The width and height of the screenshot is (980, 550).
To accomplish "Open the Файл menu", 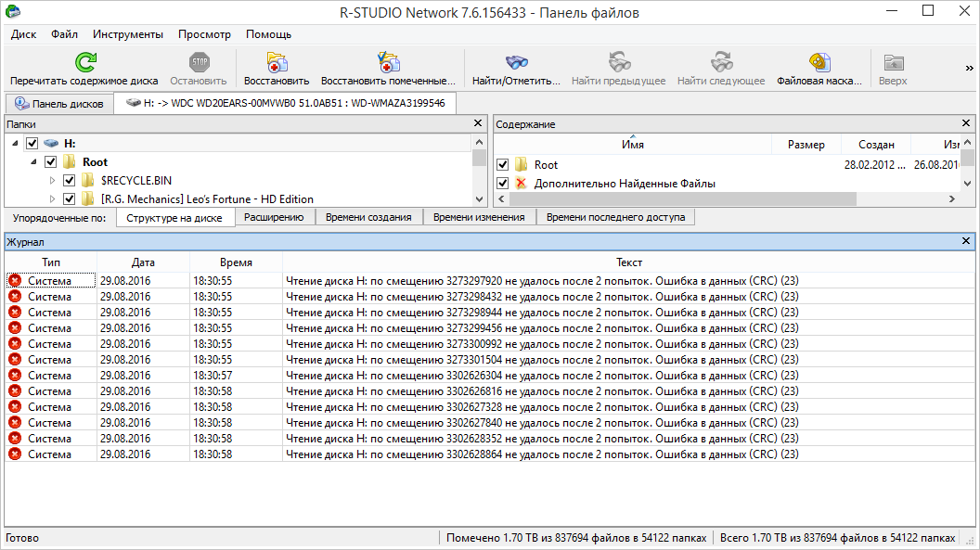I will 64,34.
